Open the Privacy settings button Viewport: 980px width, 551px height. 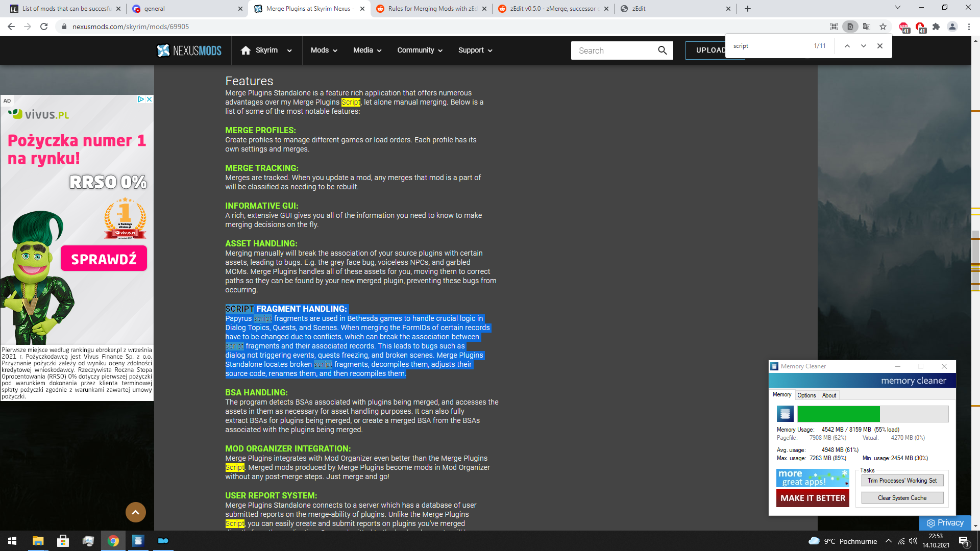(x=945, y=523)
